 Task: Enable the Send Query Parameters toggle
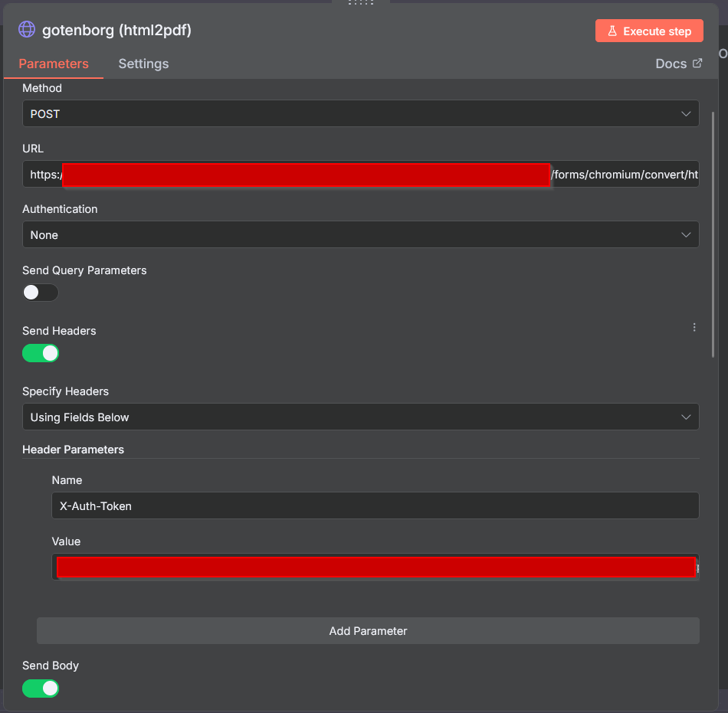point(41,293)
